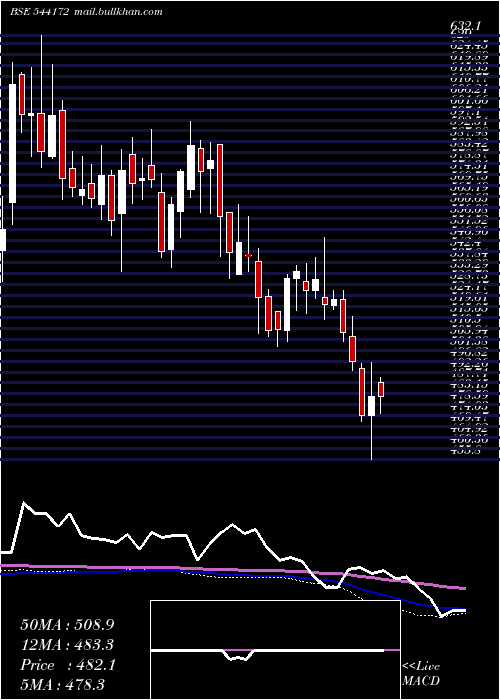The height and width of the screenshot is (700, 500).
Task: Click the '12MA : 483.3' value
Action: click(x=67, y=645)
